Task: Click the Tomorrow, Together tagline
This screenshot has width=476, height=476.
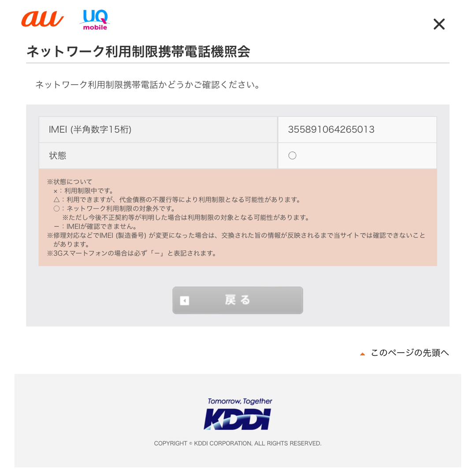Action: 240,401
